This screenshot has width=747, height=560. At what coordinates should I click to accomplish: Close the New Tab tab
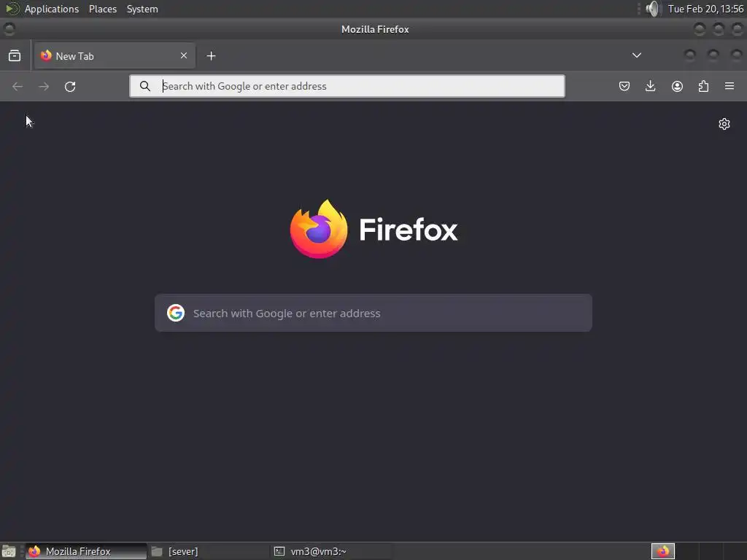point(184,55)
